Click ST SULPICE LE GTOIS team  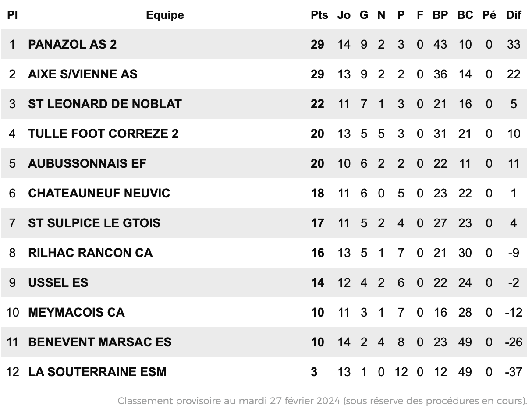click(94, 223)
